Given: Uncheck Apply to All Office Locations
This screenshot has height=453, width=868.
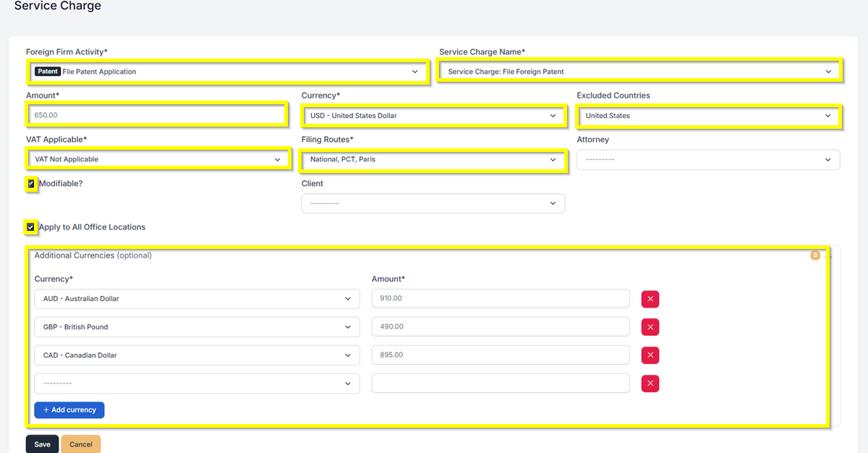Looking at the screenshot, I should [x=30, y=227].
